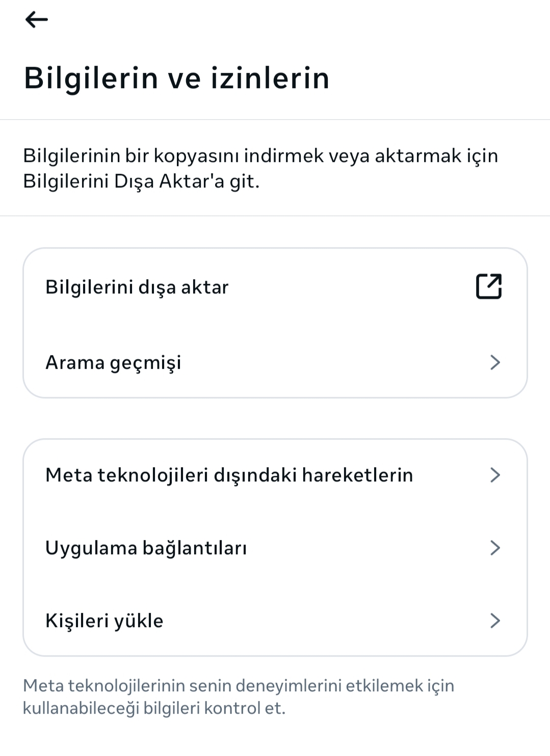Open the Arama geçmişi entry label
The width and height of the screenshot is (550, 756).
(x=113, y=363)
